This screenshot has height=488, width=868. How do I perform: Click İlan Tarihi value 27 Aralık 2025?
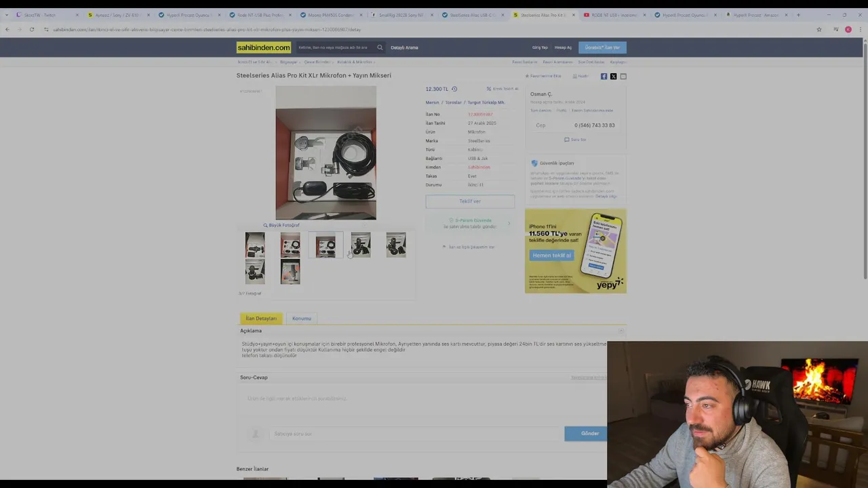pyautogui.click(x=482, y=123)
